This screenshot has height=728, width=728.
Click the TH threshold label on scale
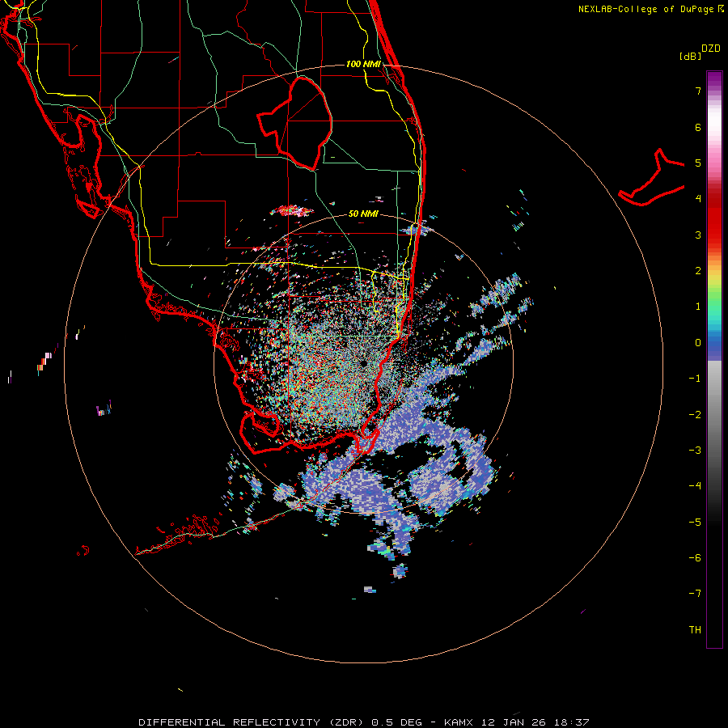[695, 630]
